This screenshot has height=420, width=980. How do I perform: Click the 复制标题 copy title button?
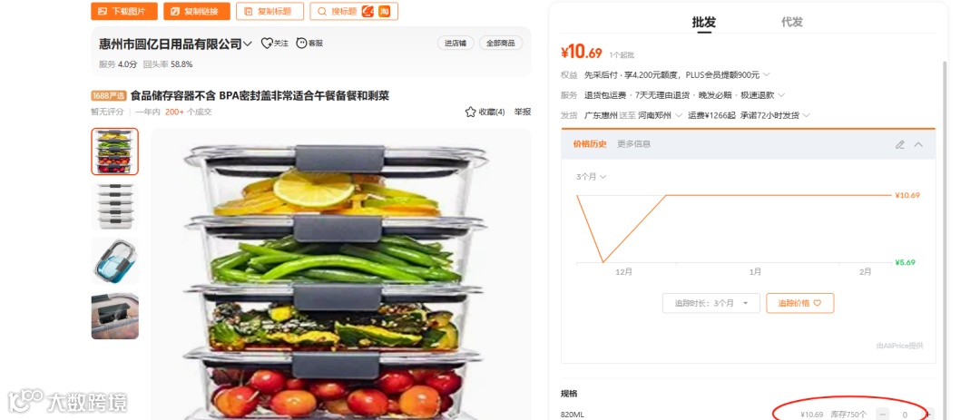click(269, 11)
